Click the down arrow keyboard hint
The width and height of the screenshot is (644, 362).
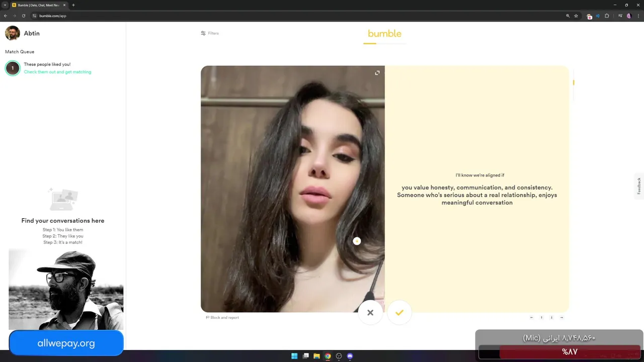551,317
